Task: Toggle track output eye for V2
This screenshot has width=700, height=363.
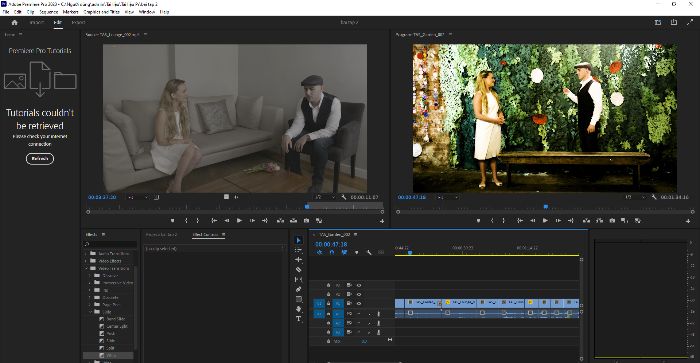Action: pyautogui.click(x=359, y=294)
